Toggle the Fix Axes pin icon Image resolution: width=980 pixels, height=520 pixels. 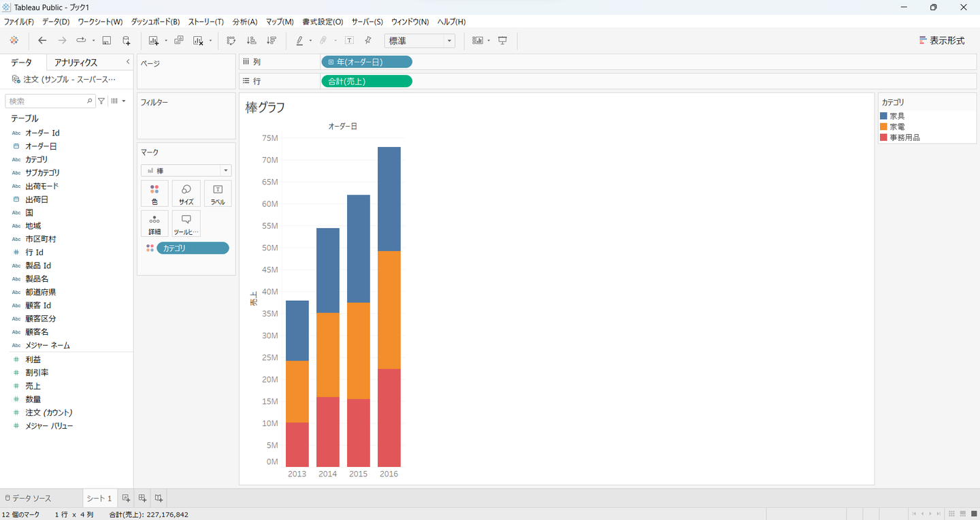click(368, 41)
